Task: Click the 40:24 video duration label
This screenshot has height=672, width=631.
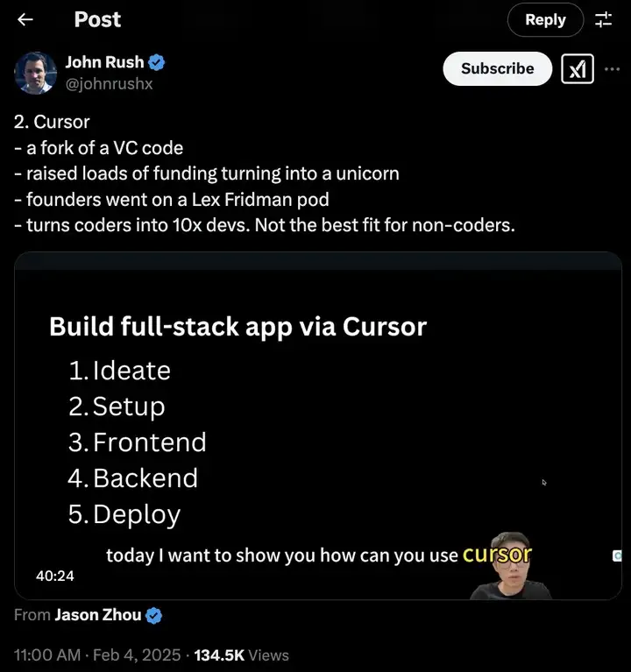Action: click(55, 577)
